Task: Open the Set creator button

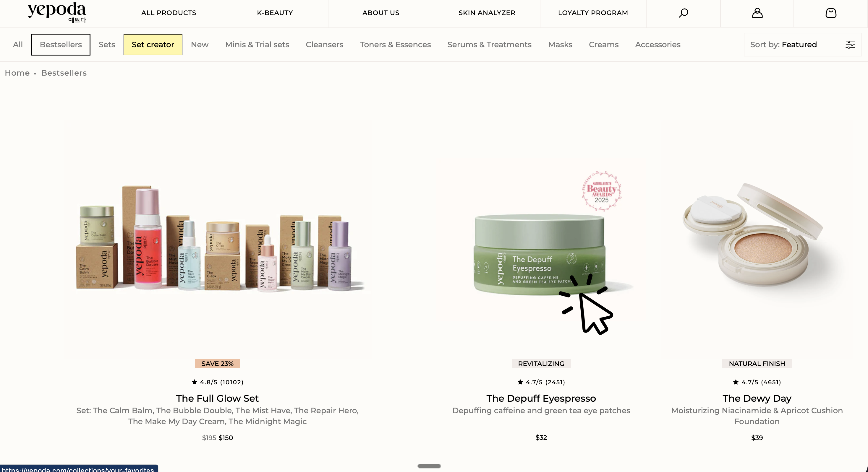Action: (153, 44)
